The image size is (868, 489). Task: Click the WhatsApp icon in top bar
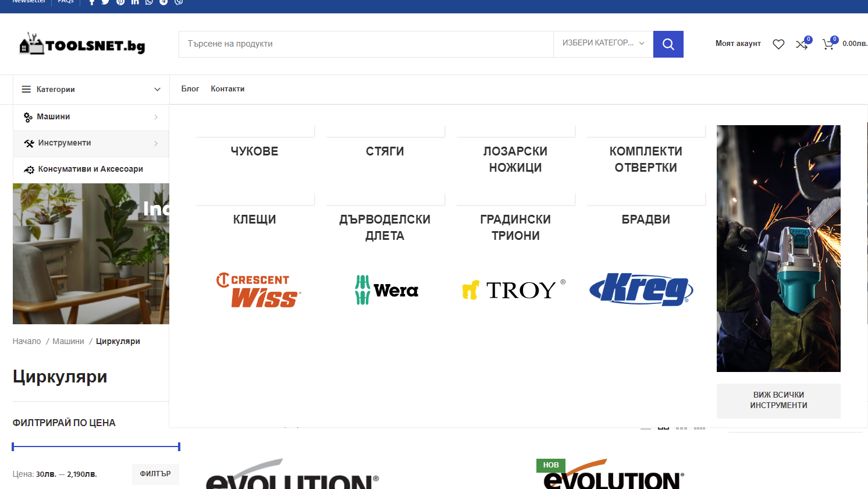[x=150, y=2]
